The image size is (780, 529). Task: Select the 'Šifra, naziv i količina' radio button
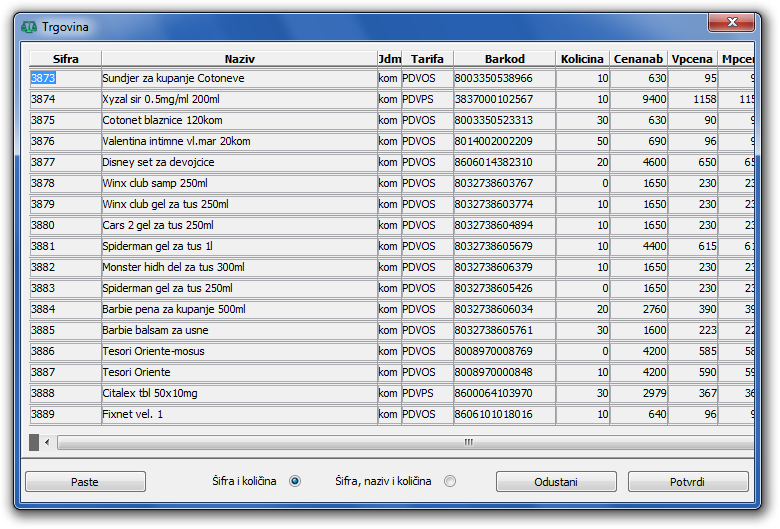tap(450, 481)
